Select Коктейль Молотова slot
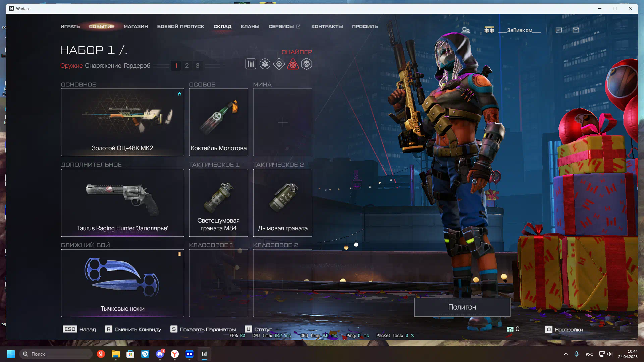 click(x=219, y=122)
